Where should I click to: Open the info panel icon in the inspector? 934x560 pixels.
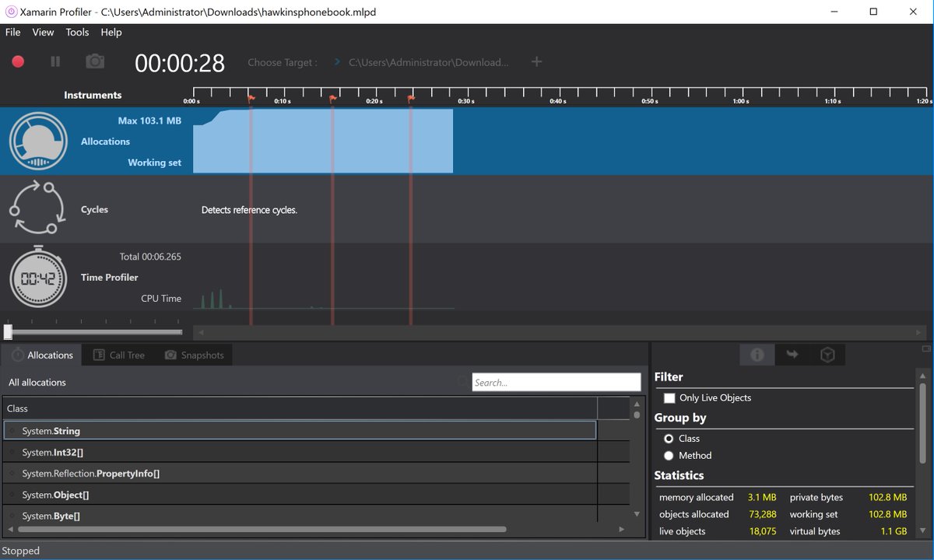757,355
